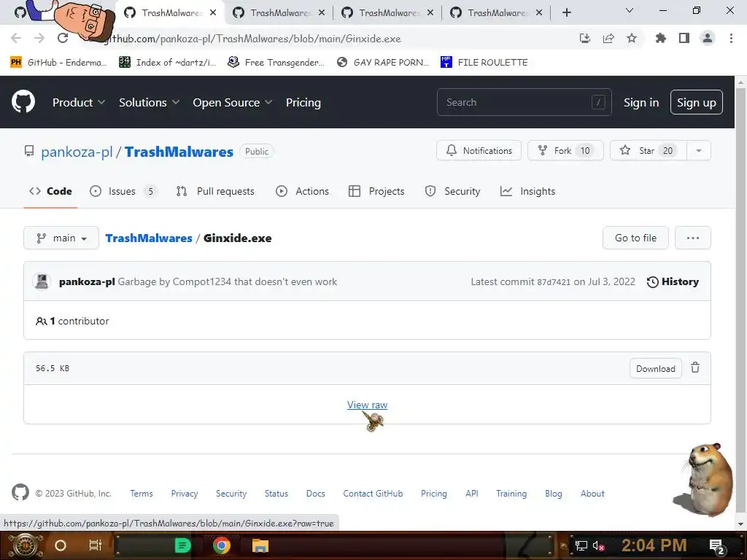The width and height of the screenshot is (747, 560).
Task: Open the Docs footer link
Action: tap(315, 494)
